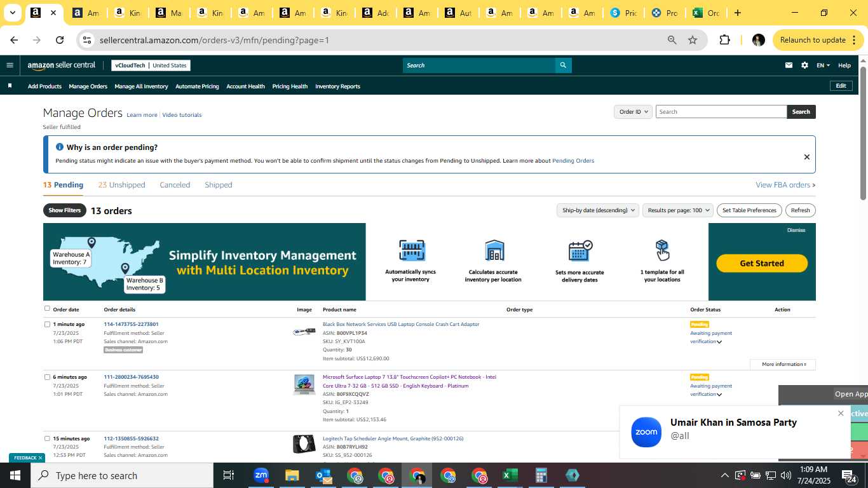Image resolution: width=868 pixels, height=488 pixels.
Task: Close the FEEDBACK tab with its X
Action: [40, 457]
